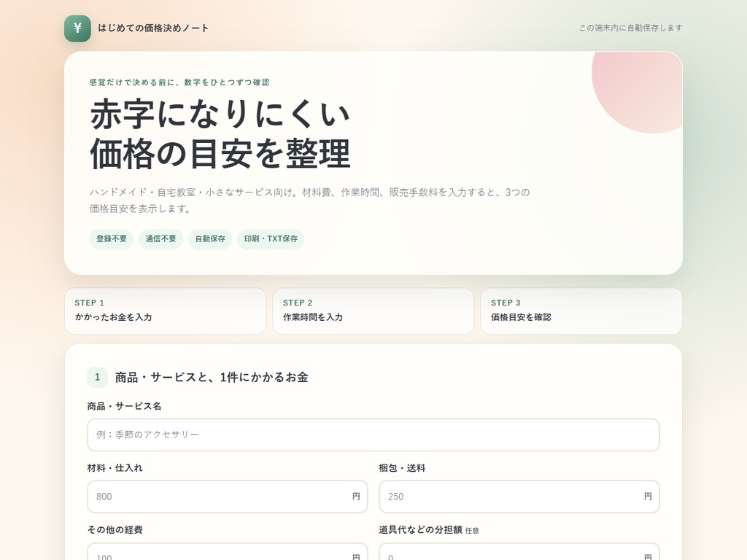Click the この端末内に自動保存します note
The image size is (747, 560).
(x=630, y=28)
